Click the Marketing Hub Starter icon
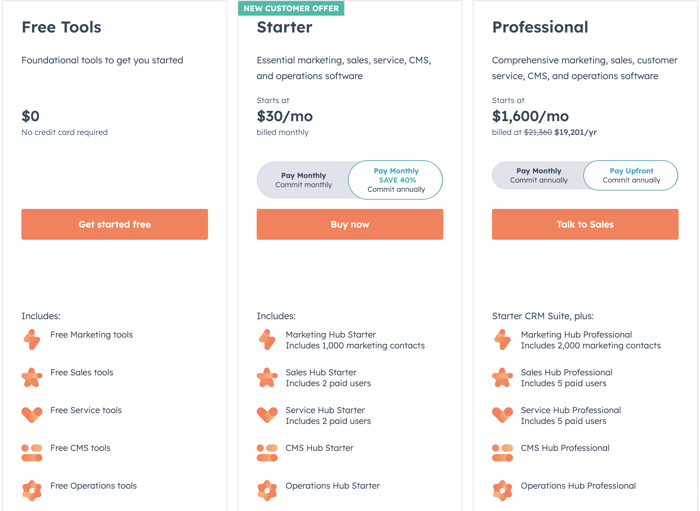Screen dimensions: 700x511 (x=267, y=340)
